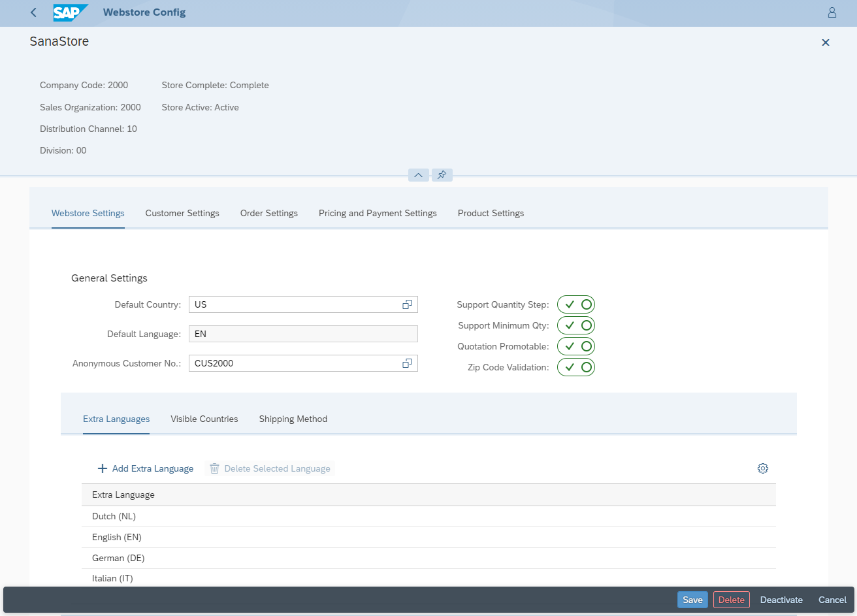Click the Anonymous Customer No. input
Viewport: 857px width, 616px height.
(x=303, y=363)
